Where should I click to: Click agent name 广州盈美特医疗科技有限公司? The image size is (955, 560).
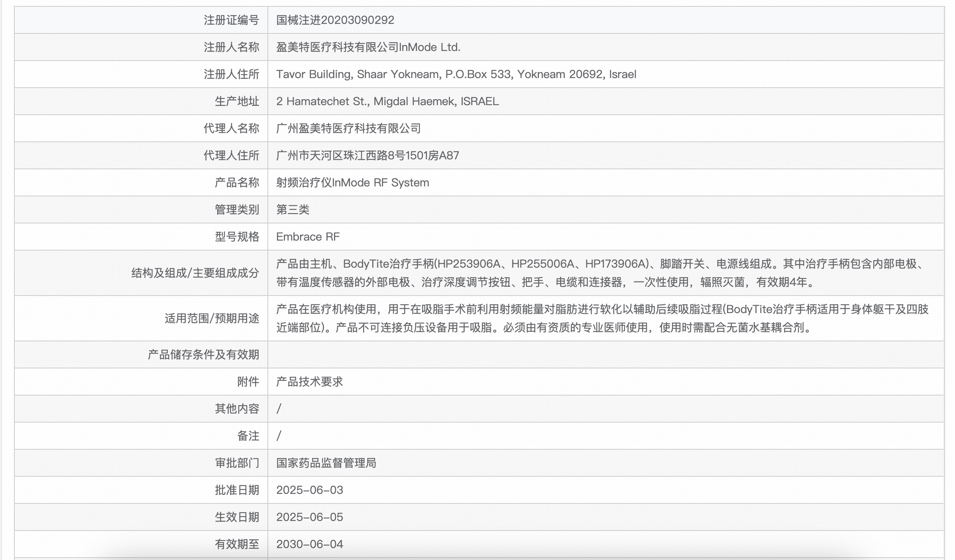(348, 128)
